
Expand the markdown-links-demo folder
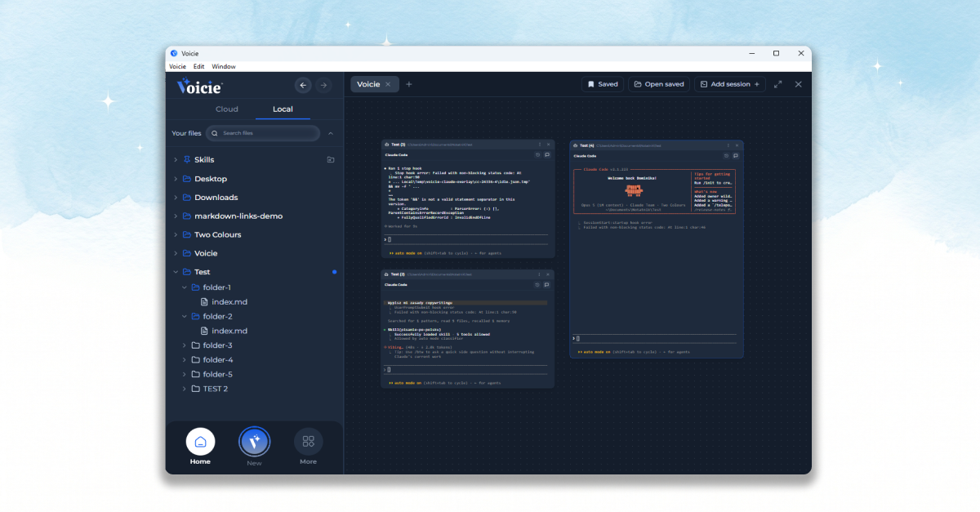click(x=176, y=216)
